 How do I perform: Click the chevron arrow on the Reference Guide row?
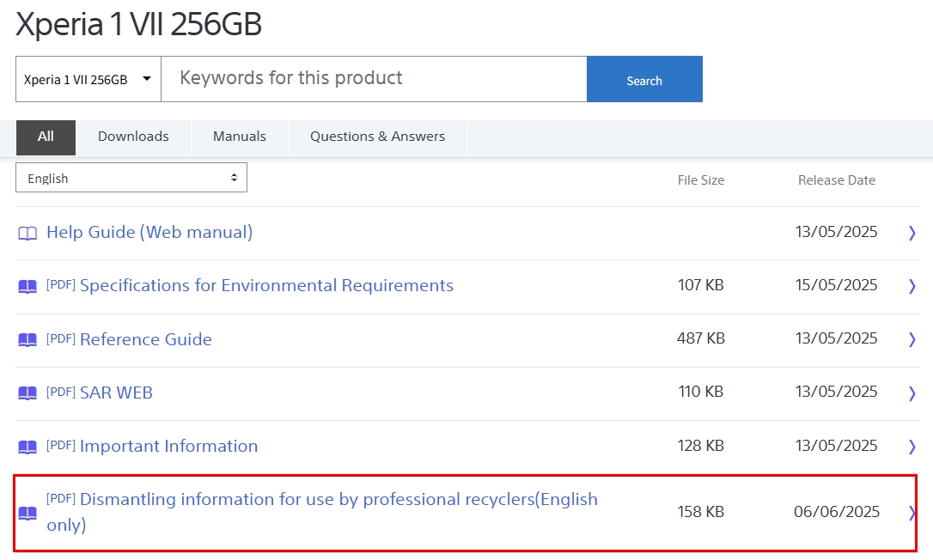912,339
